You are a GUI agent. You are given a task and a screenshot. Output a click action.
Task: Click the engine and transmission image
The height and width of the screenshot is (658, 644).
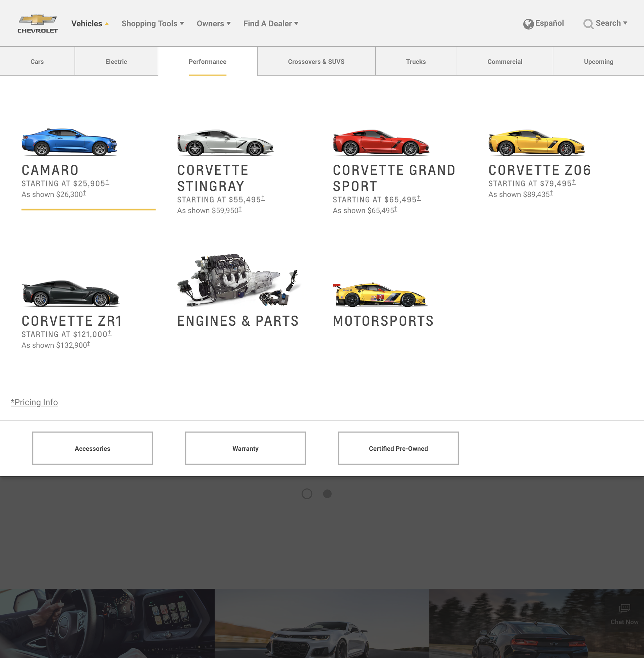point(238,280)
